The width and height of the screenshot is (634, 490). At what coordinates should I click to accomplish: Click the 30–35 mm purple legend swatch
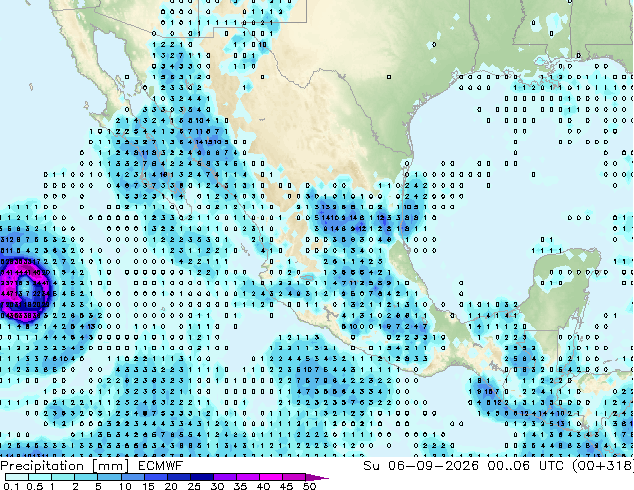point(224,477)
